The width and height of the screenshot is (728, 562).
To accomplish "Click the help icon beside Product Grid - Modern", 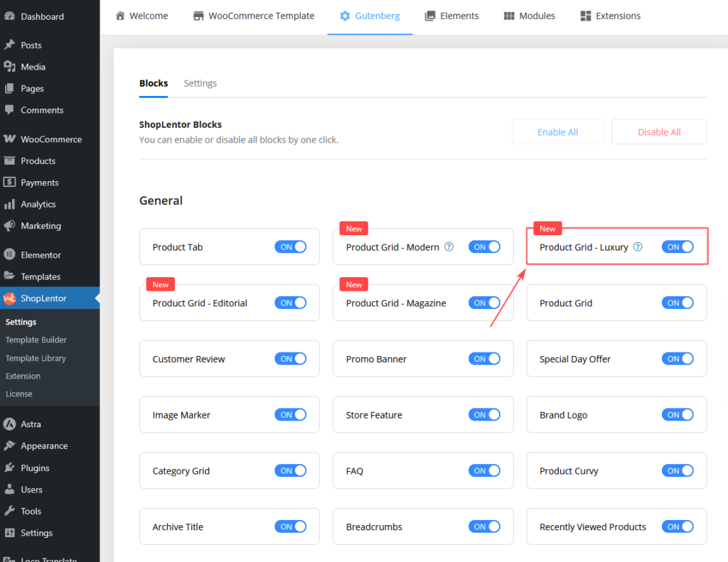I will (449, 247).
